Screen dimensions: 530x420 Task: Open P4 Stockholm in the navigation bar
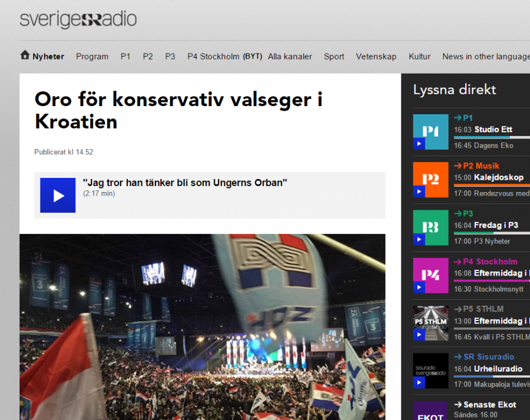[x=213, y=57]
